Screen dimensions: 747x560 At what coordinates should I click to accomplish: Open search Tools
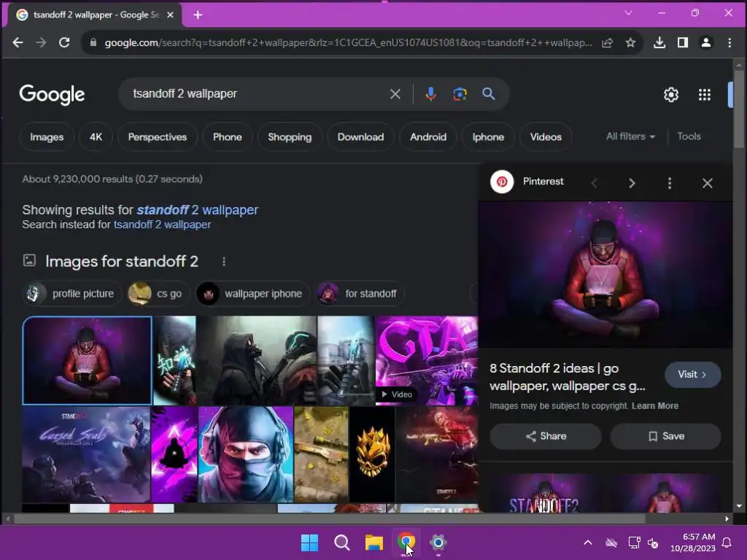pos(689,136)
